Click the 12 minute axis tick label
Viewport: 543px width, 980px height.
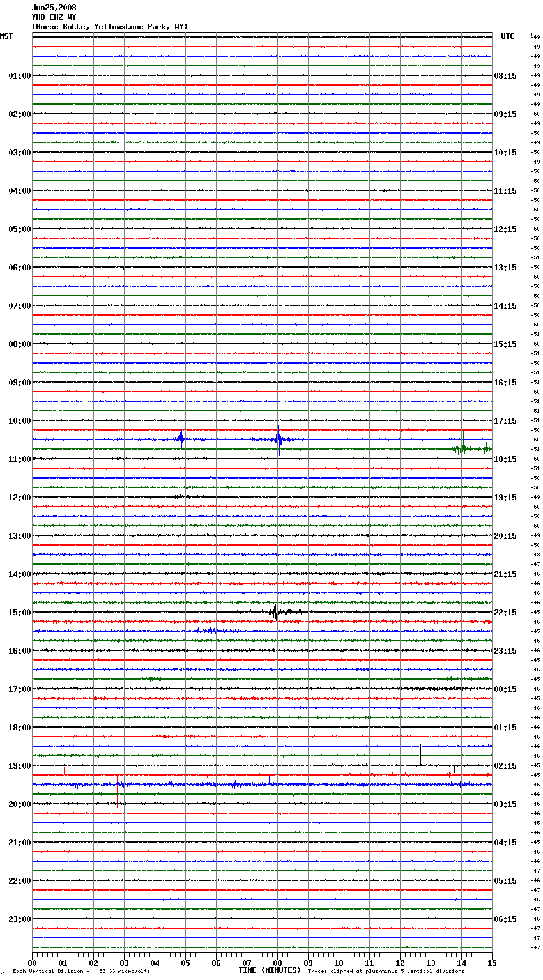400,963
